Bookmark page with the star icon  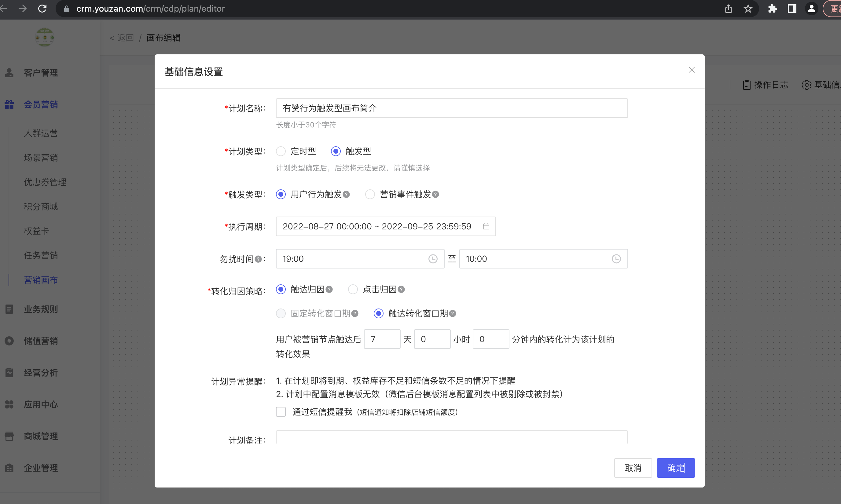(x=748, y=9)
